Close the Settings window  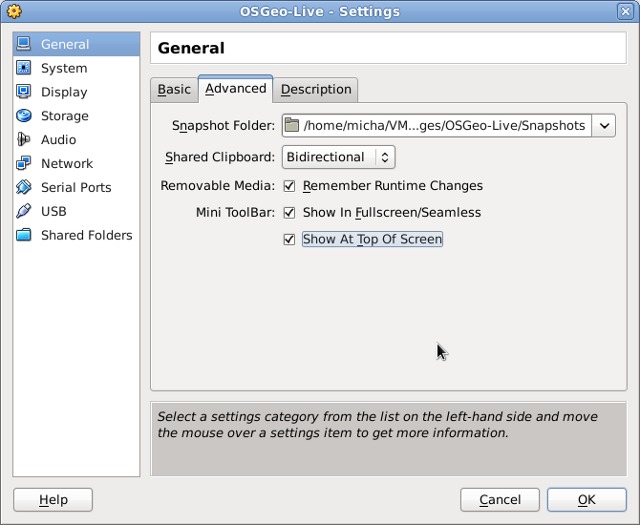[625, 11]
